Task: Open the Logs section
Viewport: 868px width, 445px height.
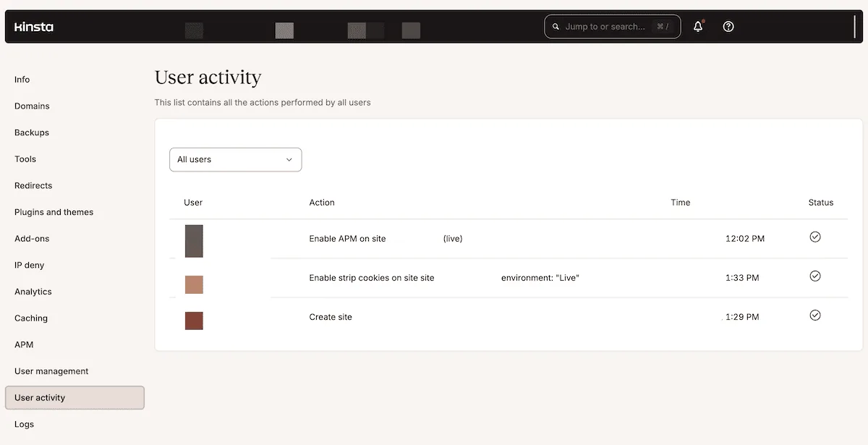Action: [24, 423]
